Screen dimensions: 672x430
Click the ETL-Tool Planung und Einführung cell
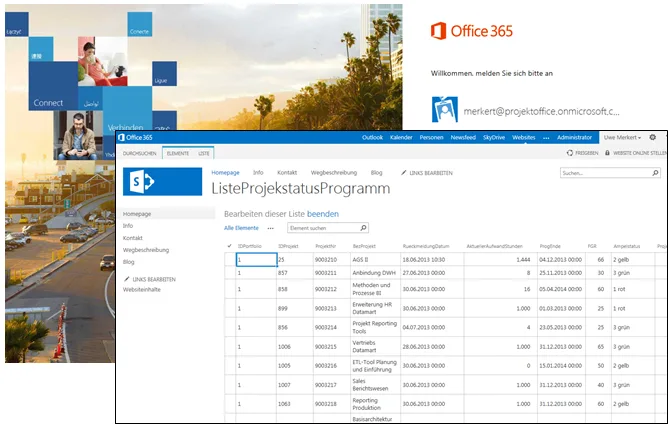point(375,366)
